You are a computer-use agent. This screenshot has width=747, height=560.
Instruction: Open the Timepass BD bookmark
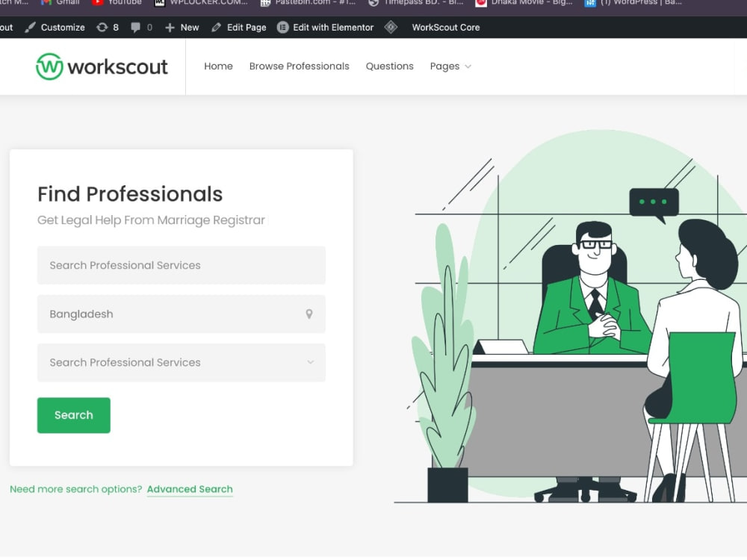click(416, 2)
